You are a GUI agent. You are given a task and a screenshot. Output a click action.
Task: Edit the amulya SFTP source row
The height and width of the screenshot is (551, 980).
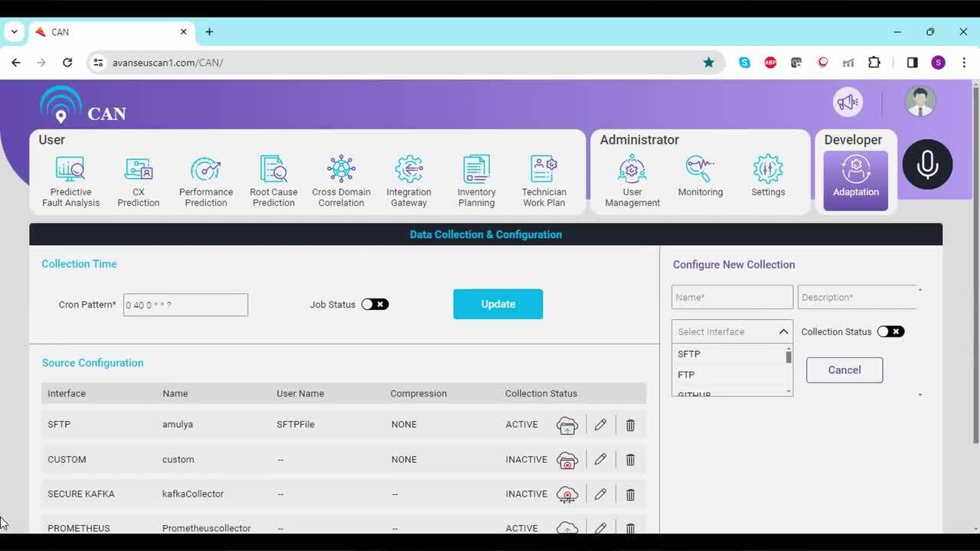(600, 425)
